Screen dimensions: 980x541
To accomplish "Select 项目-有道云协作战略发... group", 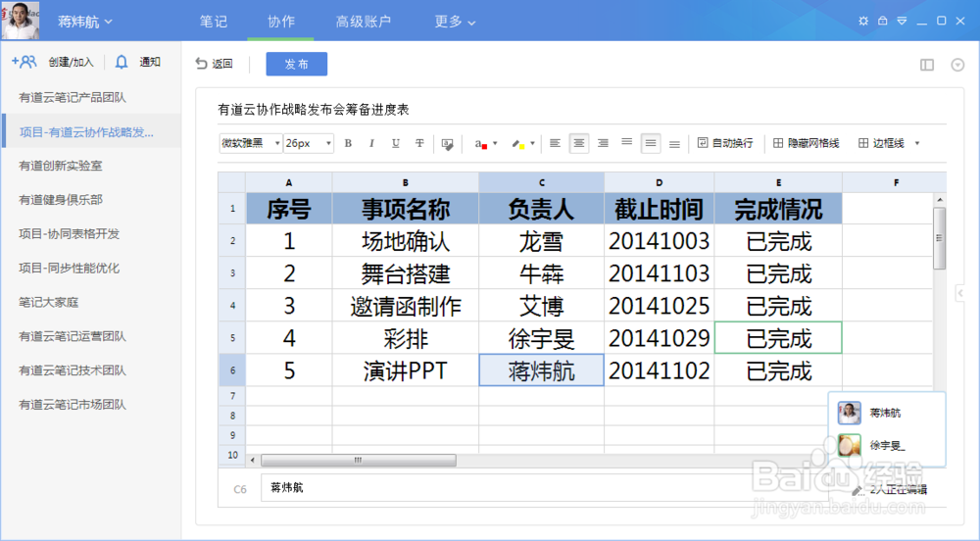I will [91, 131].
